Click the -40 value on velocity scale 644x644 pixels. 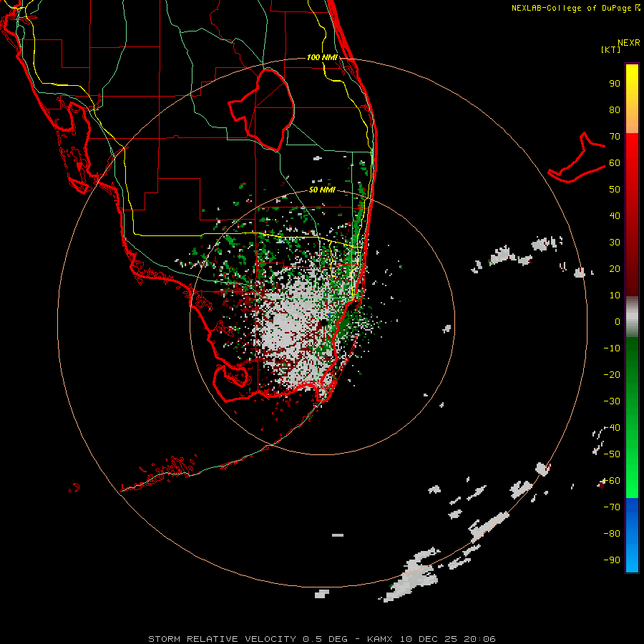[612, 428]
